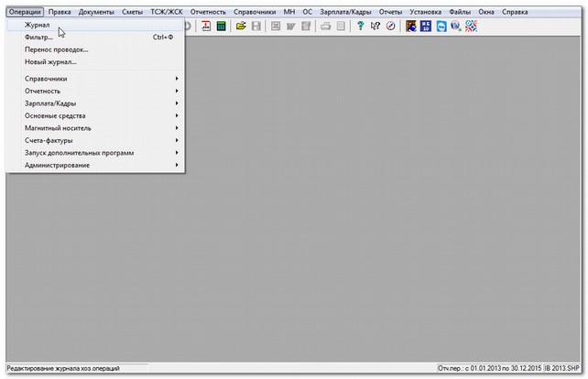Expand the Магнитный носитель submenu
Image resolution: width=588 pixels, height=379 pixels.
[x=95, y=128]
